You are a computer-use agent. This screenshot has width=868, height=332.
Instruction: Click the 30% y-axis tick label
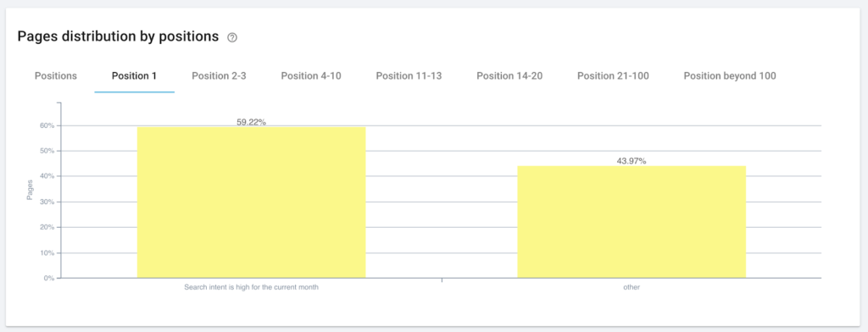coord(47,202)
